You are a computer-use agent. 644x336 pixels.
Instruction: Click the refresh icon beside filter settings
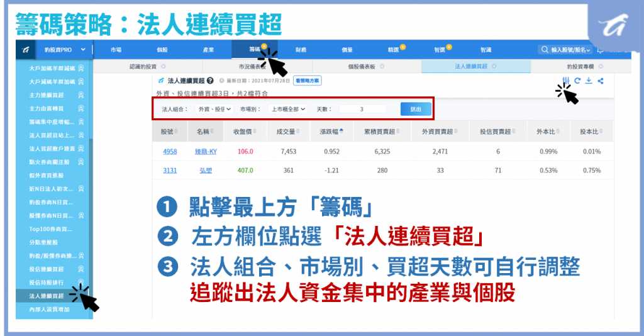(x=577, y=81)
